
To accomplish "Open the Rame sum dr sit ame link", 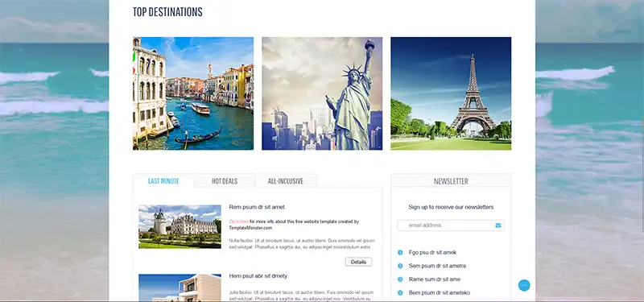I will coord(435,279).
